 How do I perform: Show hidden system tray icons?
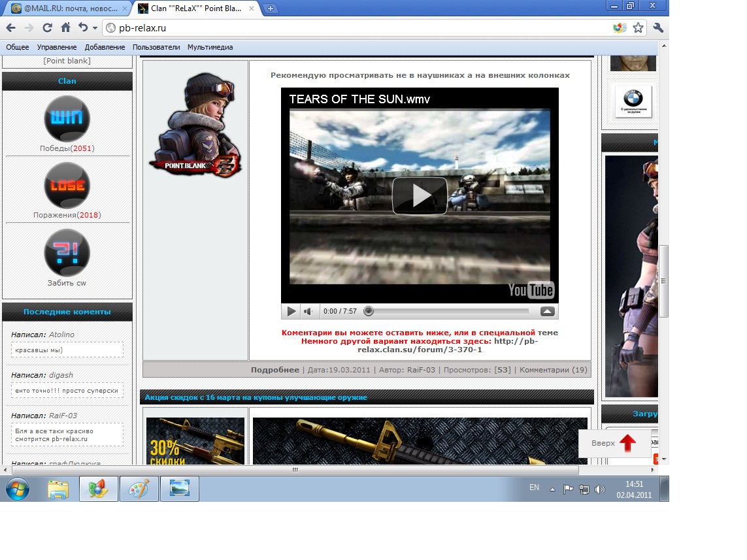coord(552,489)
